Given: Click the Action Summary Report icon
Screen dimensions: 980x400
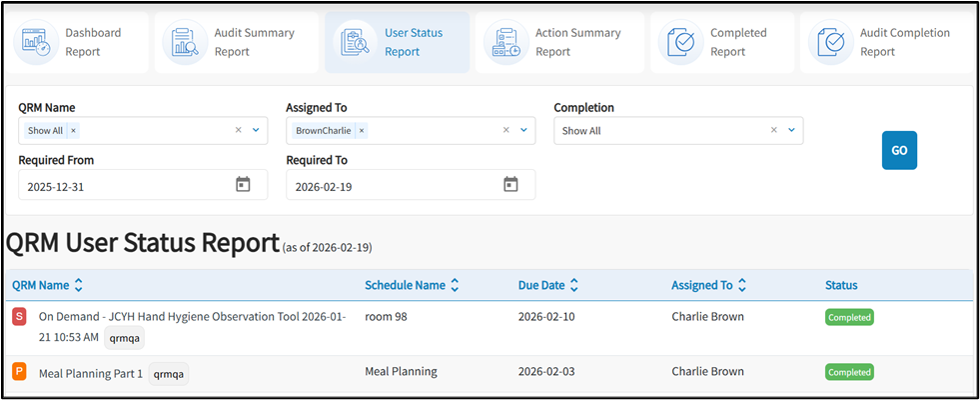Looking at the screenshot, I should coord(506,43).
